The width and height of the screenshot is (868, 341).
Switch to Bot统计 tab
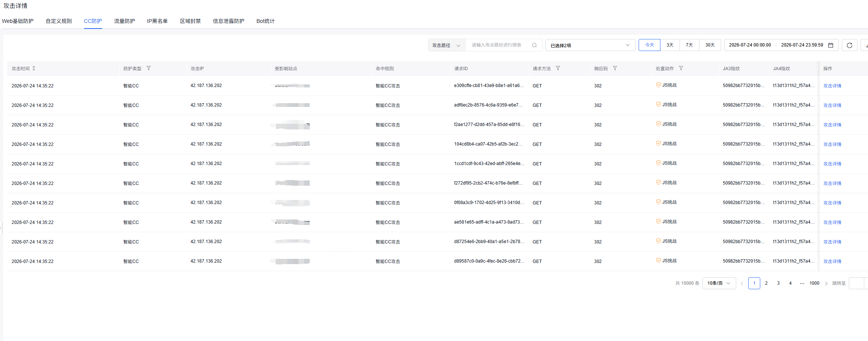(x=265, y=21)
